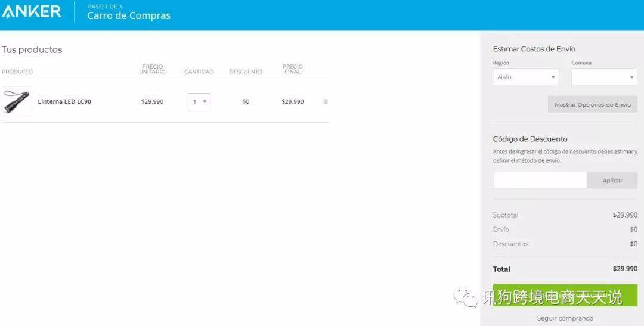Click the Estimar Costos de Envío heading
Viewport: 644px width, 326px height.
534,49
